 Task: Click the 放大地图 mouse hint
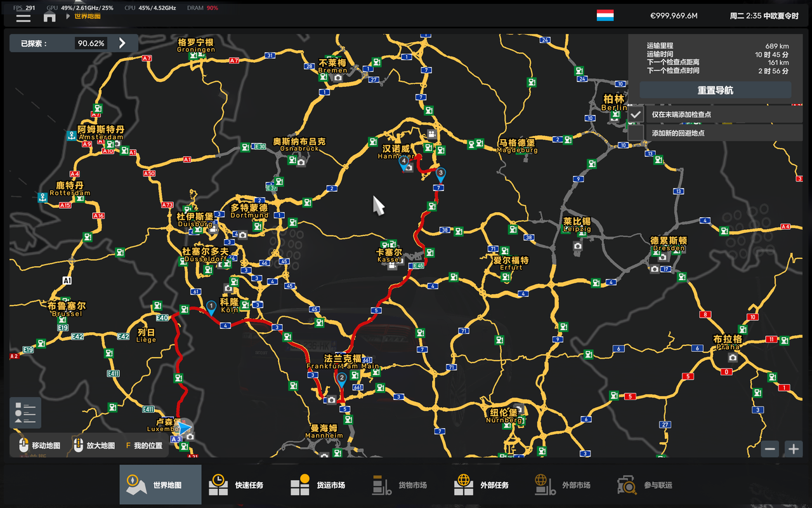(x=95, y=446)
